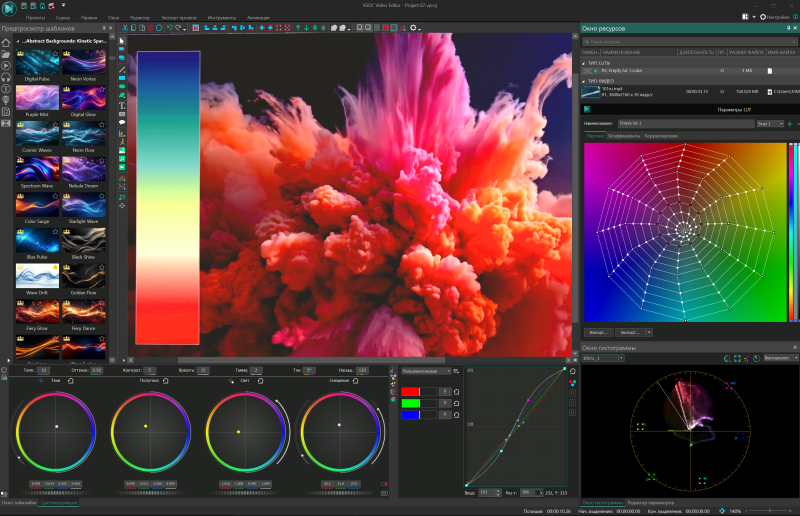
Task: Click the eyedropper next to Свет wheel
Action: (x=231, y=381)
